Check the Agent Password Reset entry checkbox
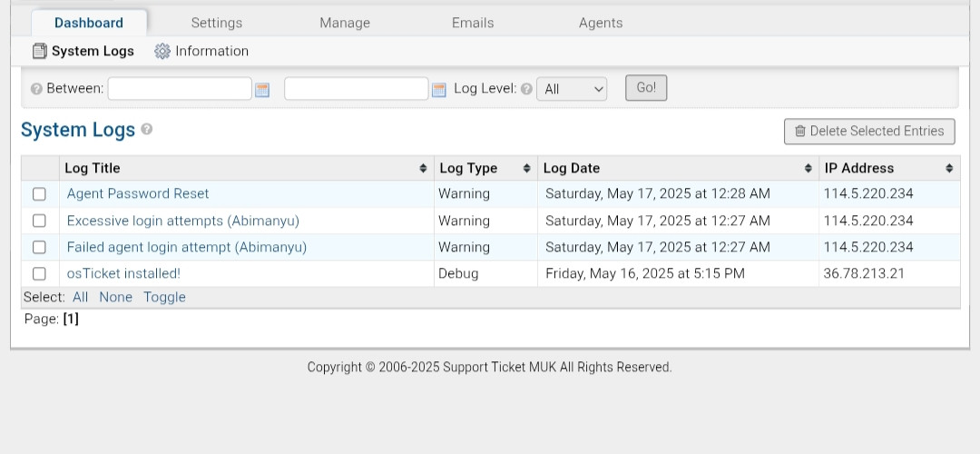The image size is (980, 454). point(39,194)
